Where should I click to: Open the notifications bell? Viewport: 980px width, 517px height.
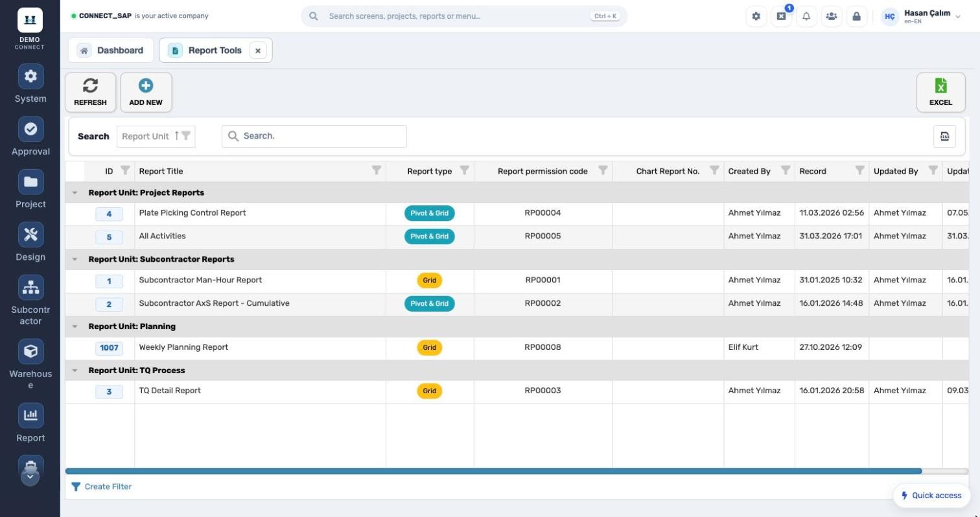coord(806,16)
